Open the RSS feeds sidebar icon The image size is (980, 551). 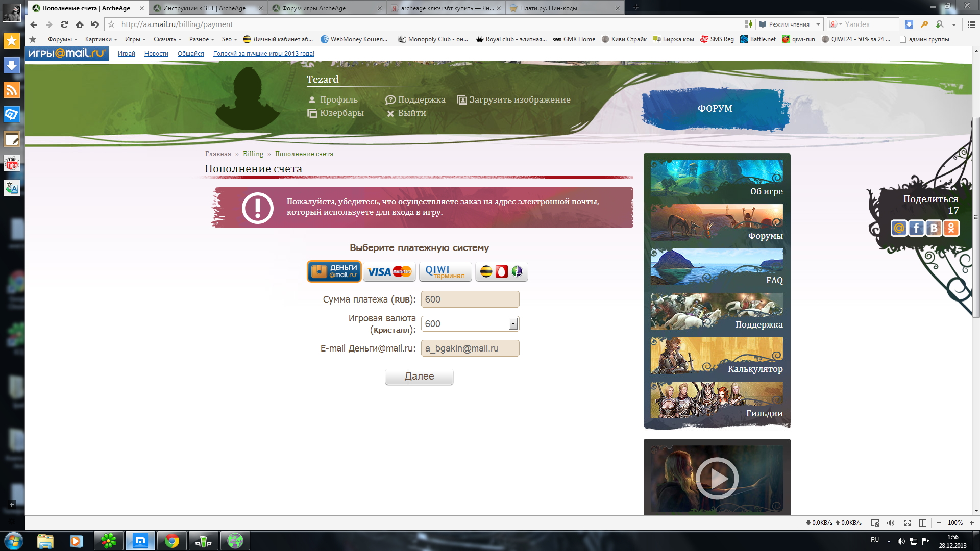12,90
